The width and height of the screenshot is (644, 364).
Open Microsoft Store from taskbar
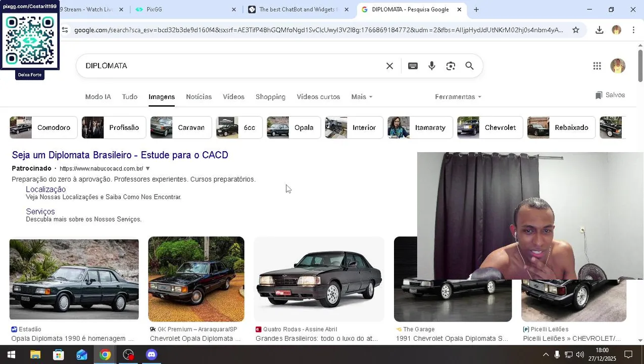coord(58,355)
